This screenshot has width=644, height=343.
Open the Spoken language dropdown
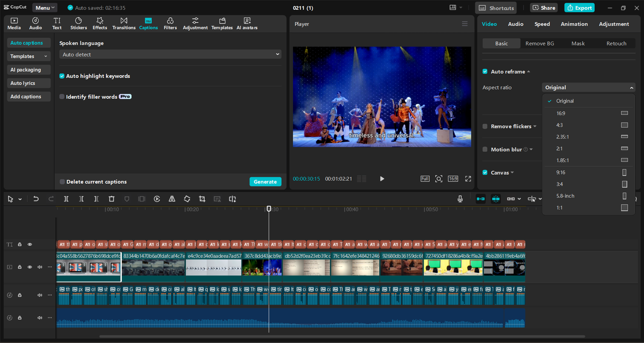coord(170,54)
